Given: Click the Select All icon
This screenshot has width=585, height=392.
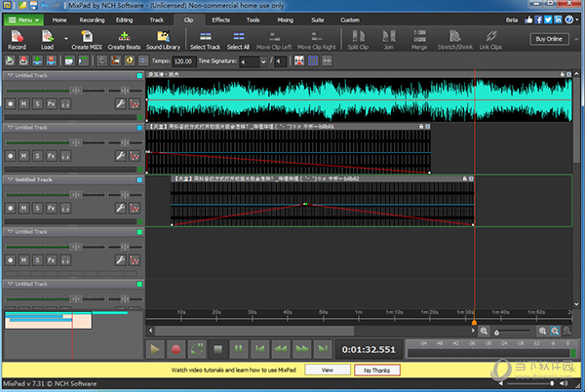Looking at the screenshot, I should tap(238, 40).
